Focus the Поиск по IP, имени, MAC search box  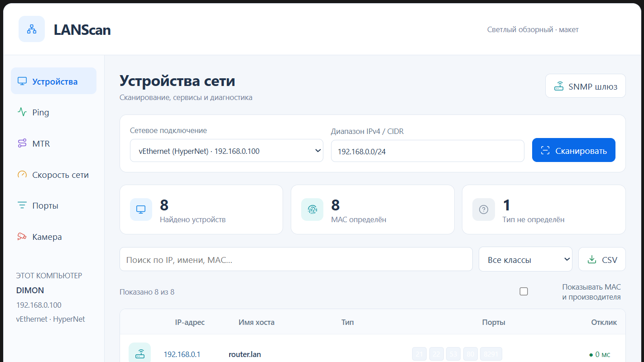pyautogui.click(x=296, y=259)
